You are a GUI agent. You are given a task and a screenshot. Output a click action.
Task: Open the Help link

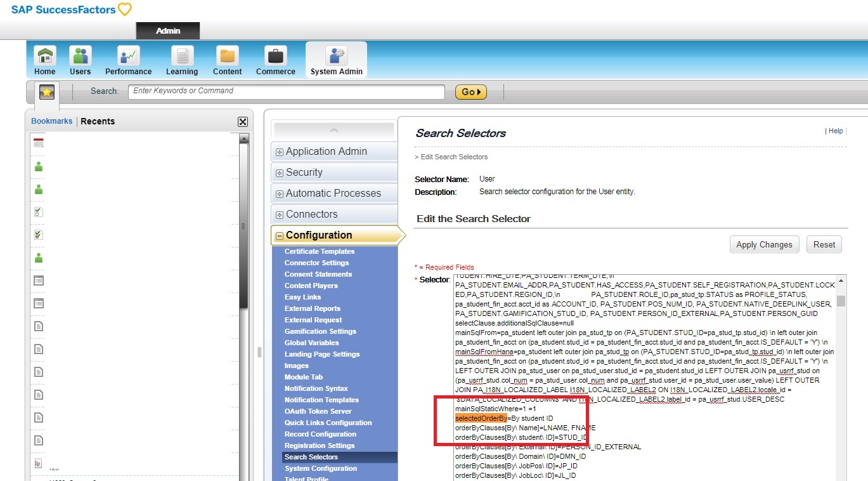836,131
